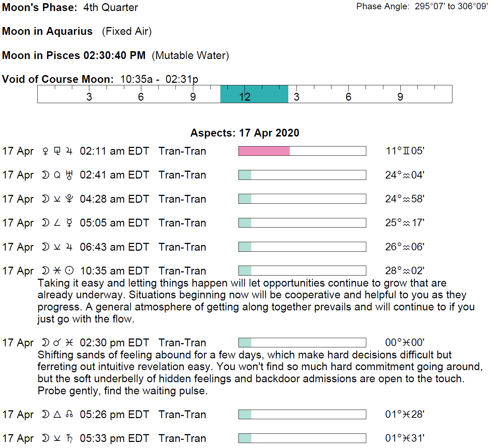This screenshot has height=448, width=504.
Task: Click the teal strength bar for 10:35 am aspect
Action: [245, 271]
